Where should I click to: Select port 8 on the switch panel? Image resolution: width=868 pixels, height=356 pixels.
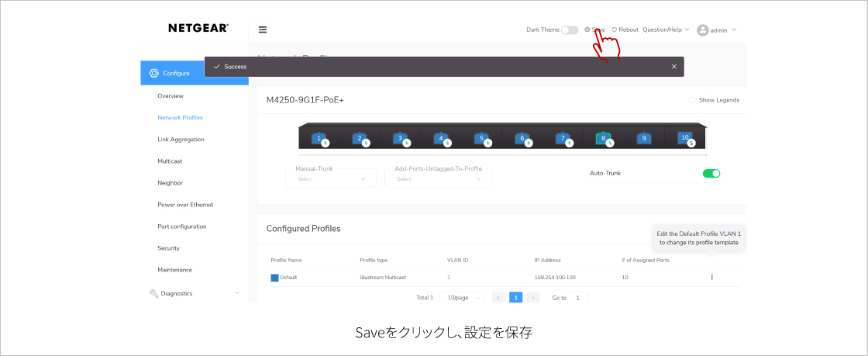pos(602,138)
